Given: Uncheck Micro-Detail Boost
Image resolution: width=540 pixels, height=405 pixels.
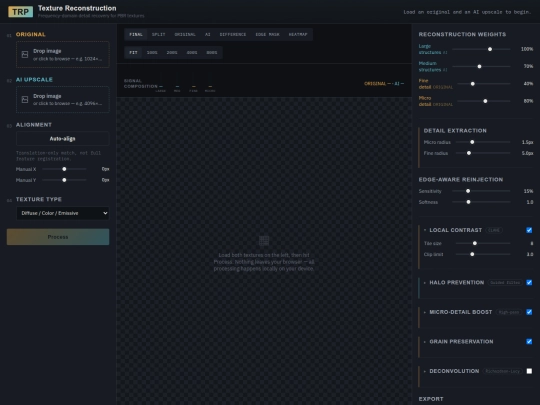Looking at the screenshot, I should (x=529, y=312).
